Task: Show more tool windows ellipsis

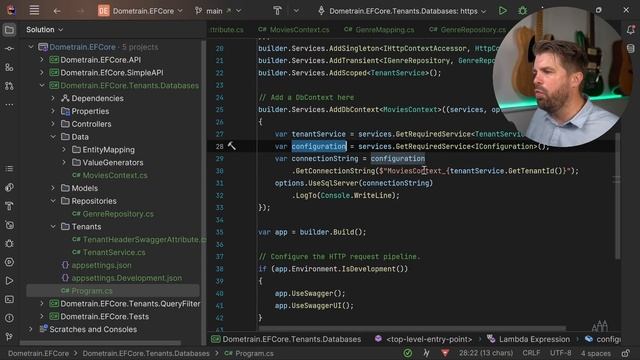Action: [x=9, y=104]
